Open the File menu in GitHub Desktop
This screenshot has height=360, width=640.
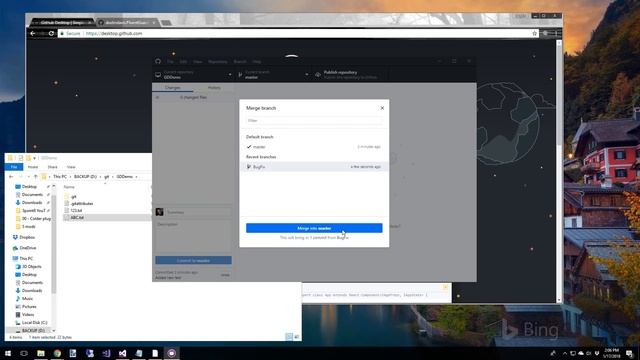point(171,61)
